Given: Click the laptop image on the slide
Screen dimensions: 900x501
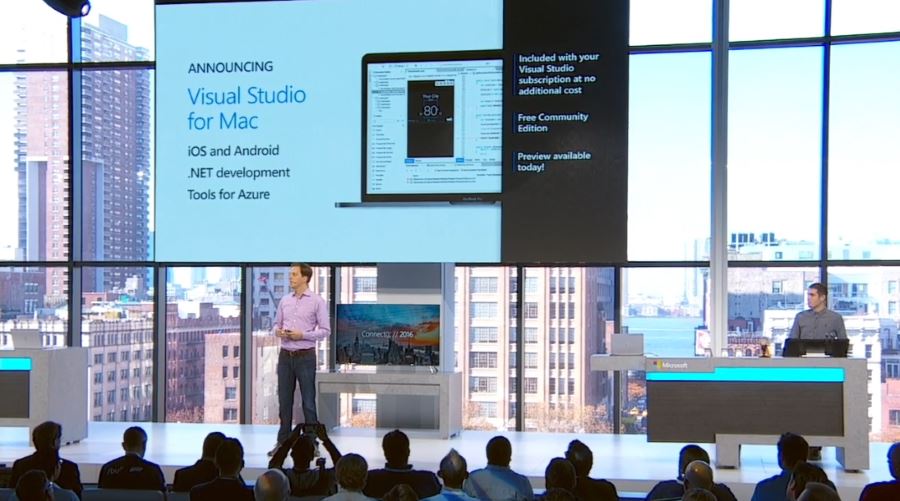Looking at the screenshot, I should point(420,129).
